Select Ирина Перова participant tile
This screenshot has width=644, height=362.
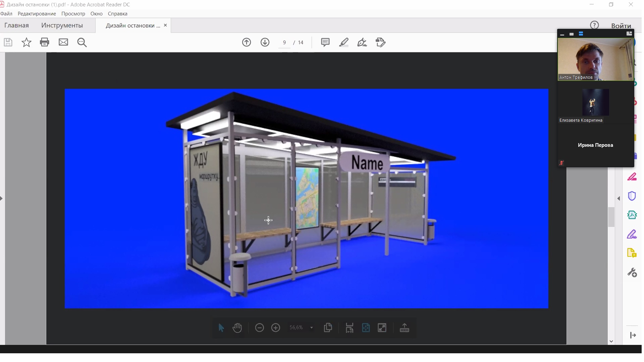[x=595, y=145]
